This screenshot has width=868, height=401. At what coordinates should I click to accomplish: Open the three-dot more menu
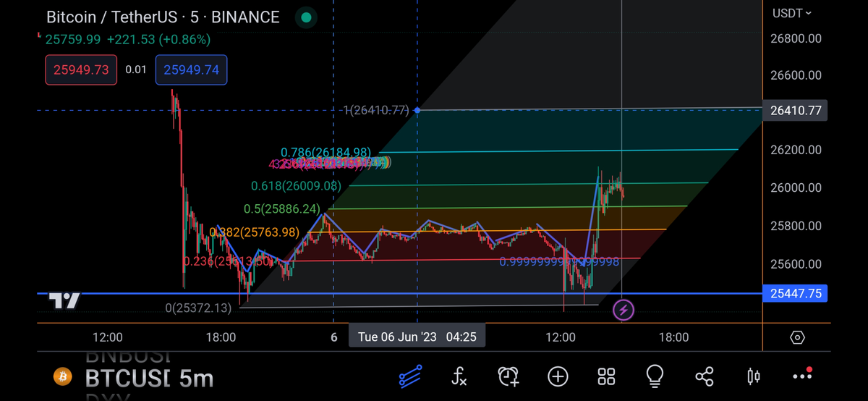tap(802, 376)
